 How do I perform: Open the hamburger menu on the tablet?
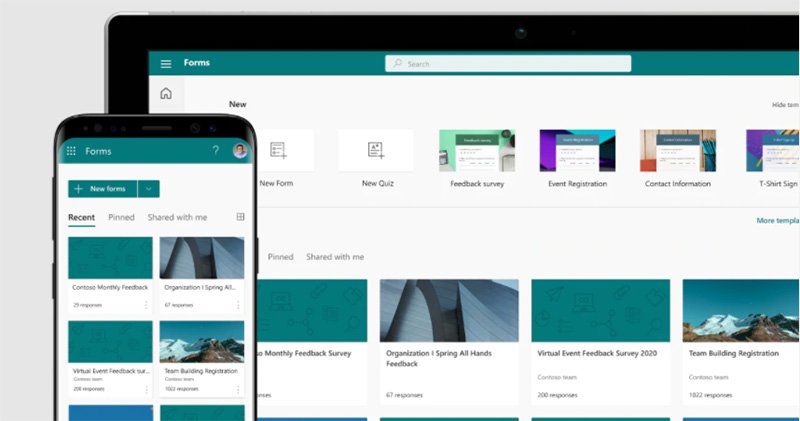click(166, 64)
